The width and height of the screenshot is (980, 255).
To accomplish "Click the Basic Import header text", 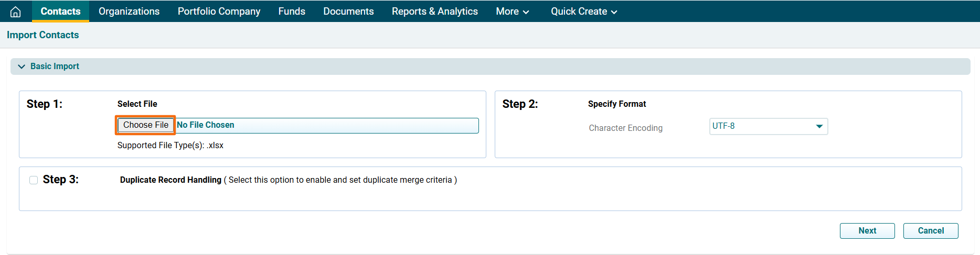I will 55,66.
